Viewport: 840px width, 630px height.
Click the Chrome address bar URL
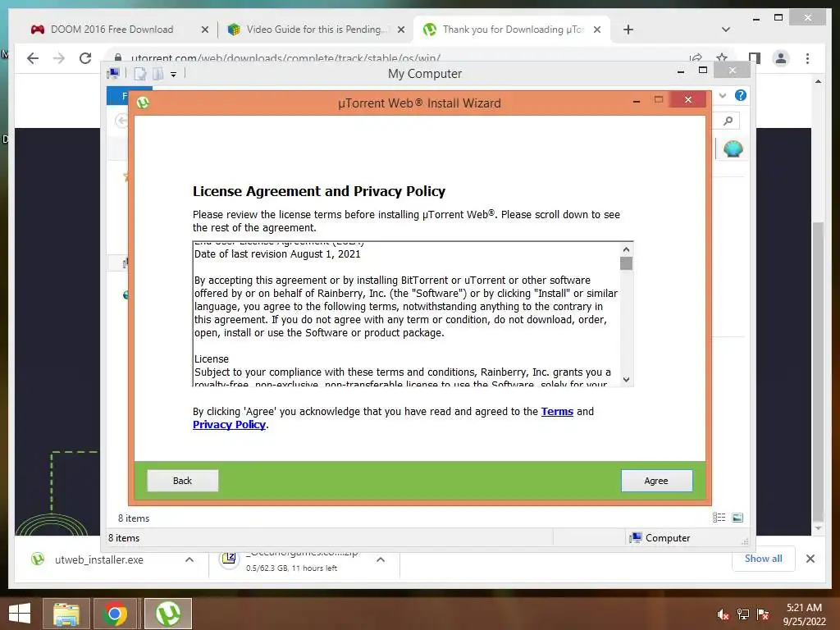click(x=285, y=58)
